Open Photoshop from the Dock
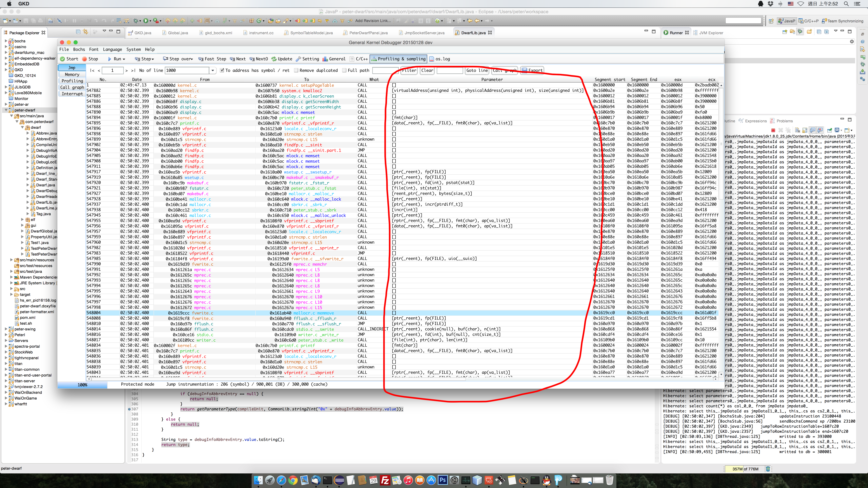The height and width of the screenshot is (488, 868). (442, 480)
